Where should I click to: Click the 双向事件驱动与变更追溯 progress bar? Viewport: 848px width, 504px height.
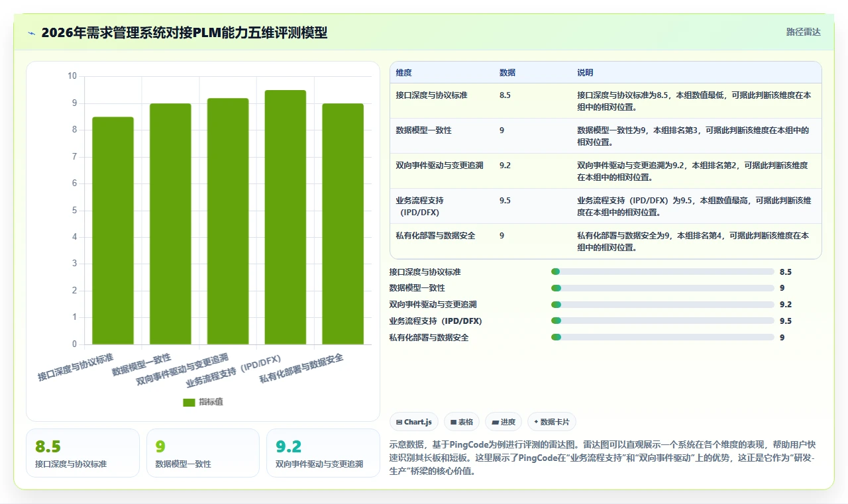coord(662,305)
